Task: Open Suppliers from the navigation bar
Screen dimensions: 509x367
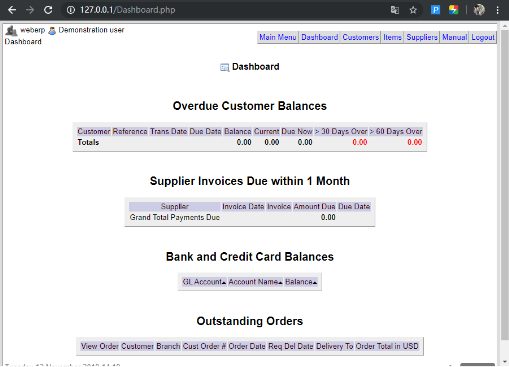Action: (x=422, y=37)
